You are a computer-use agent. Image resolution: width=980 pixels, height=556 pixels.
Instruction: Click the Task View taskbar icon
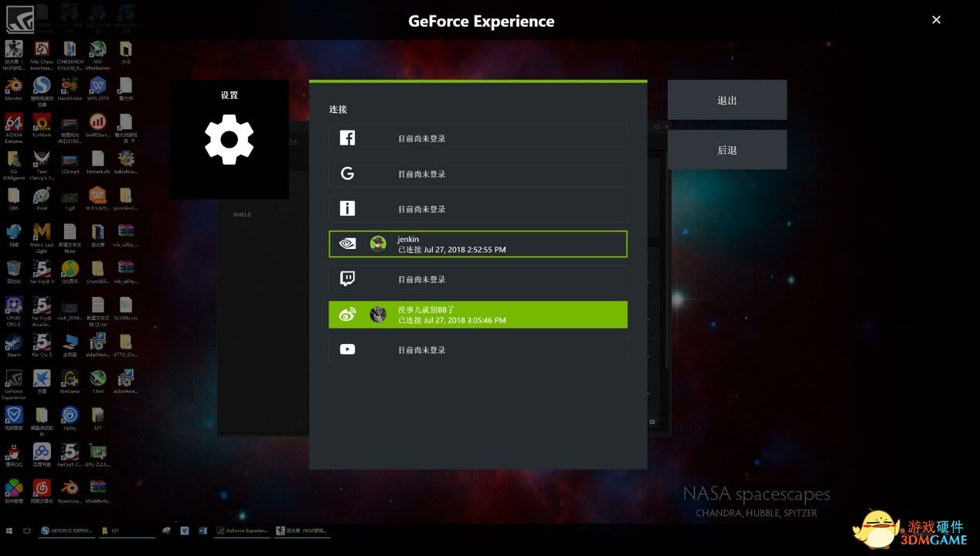[27, 531]
